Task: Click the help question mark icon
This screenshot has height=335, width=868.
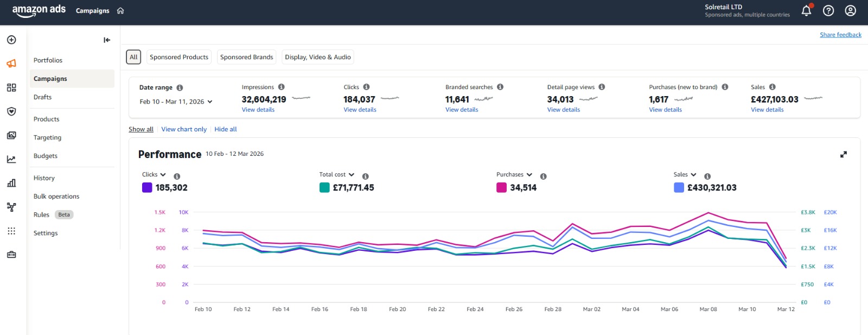Action: pos(828,11)
